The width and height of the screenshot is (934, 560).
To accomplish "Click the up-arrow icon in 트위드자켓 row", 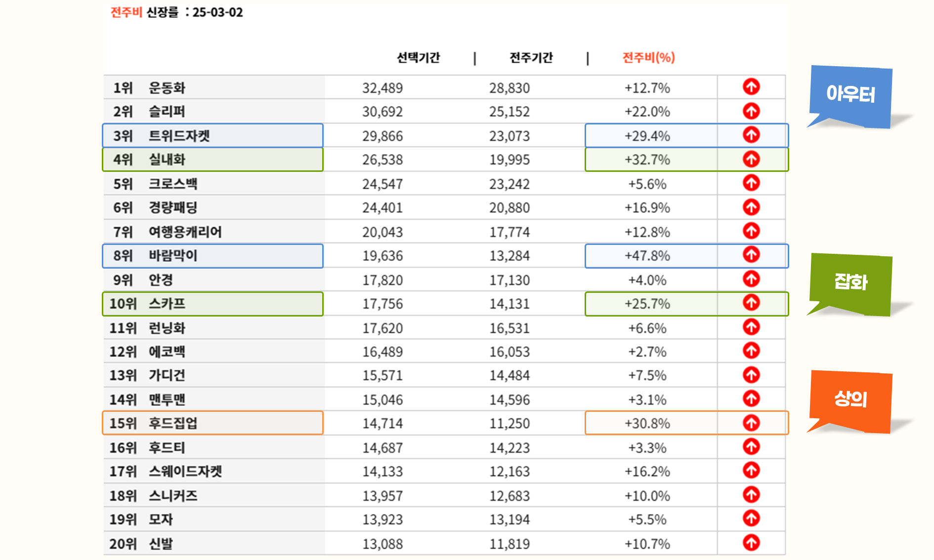I will [751, 135].
